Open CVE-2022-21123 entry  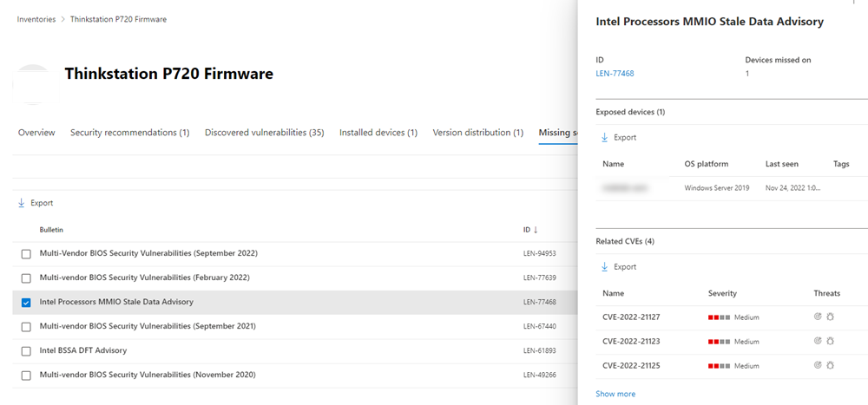(631, 342)
